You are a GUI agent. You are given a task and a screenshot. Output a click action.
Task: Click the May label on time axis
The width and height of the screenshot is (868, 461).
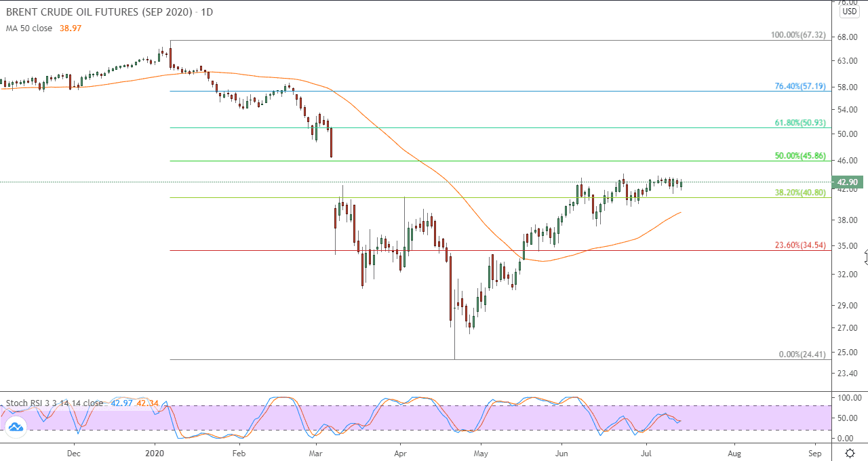point(481,453)
